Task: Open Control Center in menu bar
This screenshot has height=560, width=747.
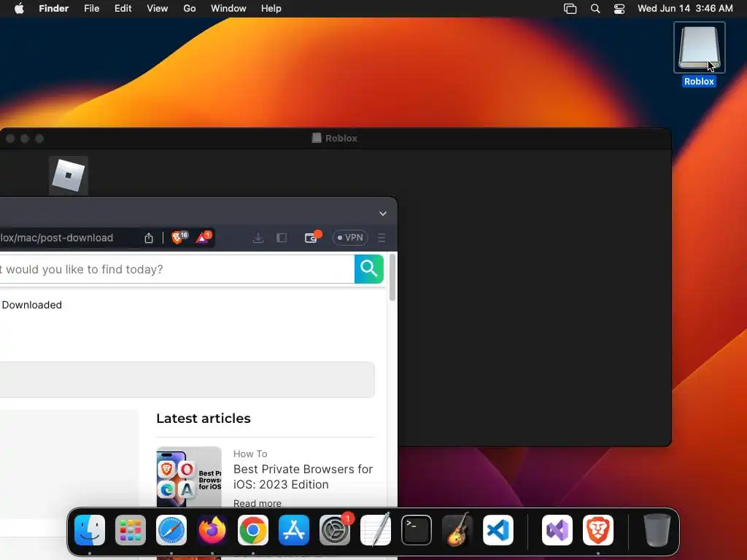Action: [619, 9]
